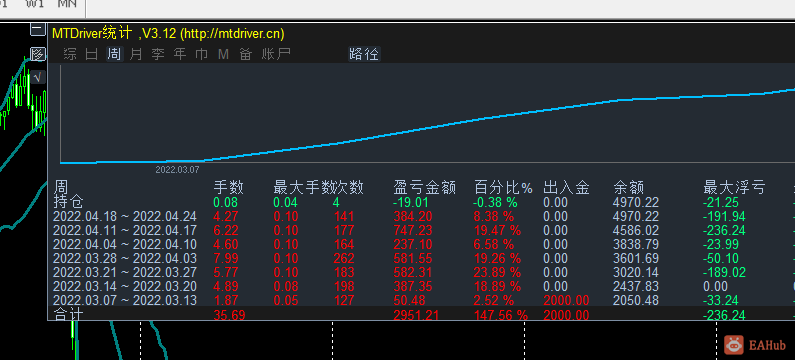
Task: Click the 4586.02 balance value
Action: click(x=636, y=231)
